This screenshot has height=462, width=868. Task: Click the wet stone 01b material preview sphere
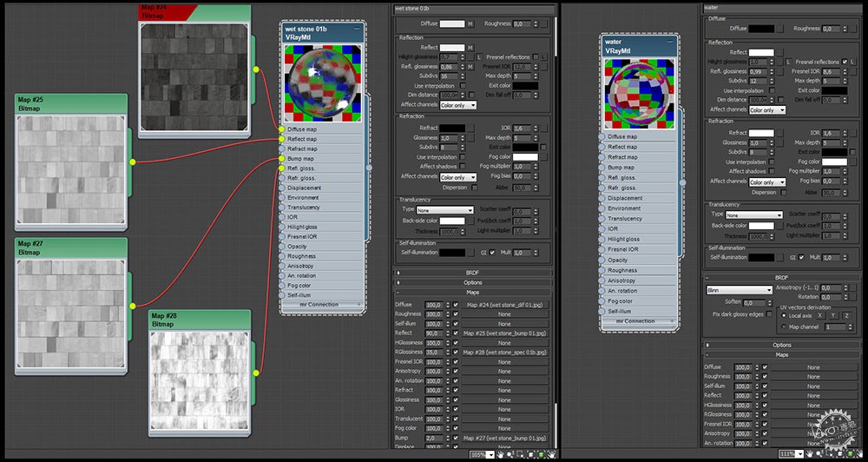(322, 82)
